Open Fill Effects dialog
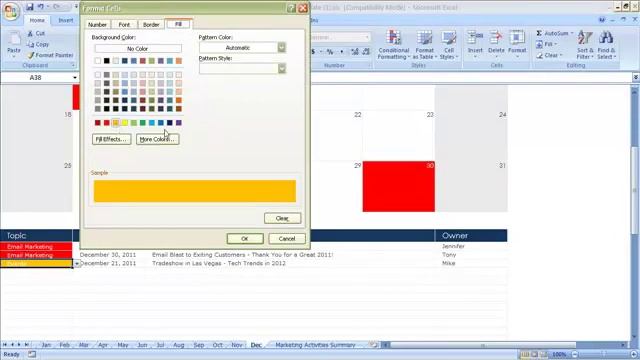Viewport: 640px width, 360px height. point(111,139)
